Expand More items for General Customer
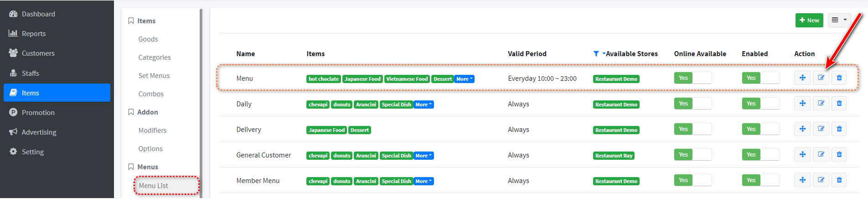Image resolution: width=868 pixels, height=199 pixels. coord(424,156)
